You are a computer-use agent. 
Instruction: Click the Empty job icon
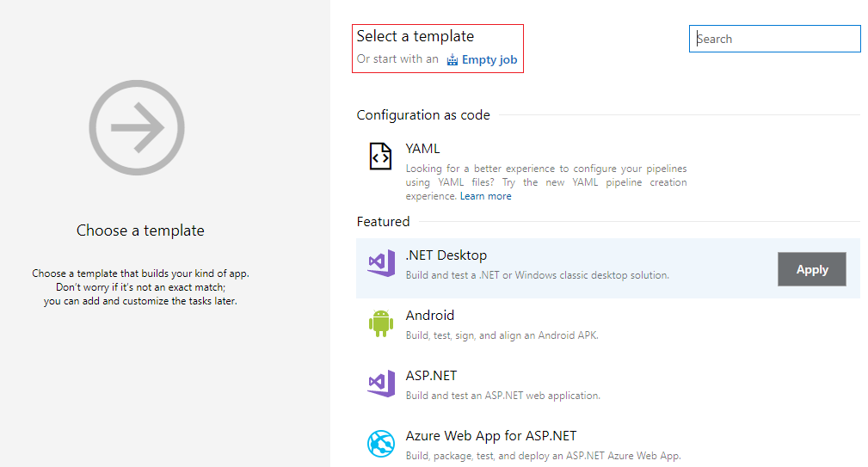click(452, 59)
